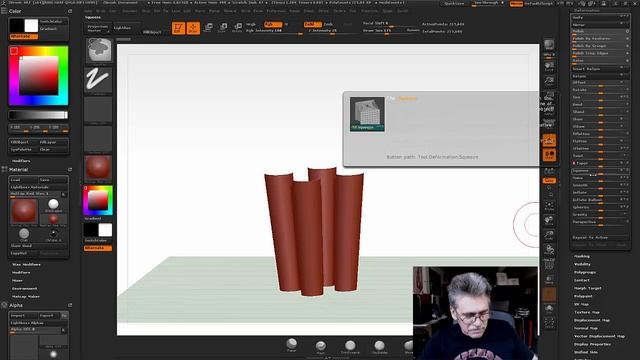The image size is (640, 360).
Task: Click the R restore button beside MatCap Red Wax
Action: click(63, 193)
